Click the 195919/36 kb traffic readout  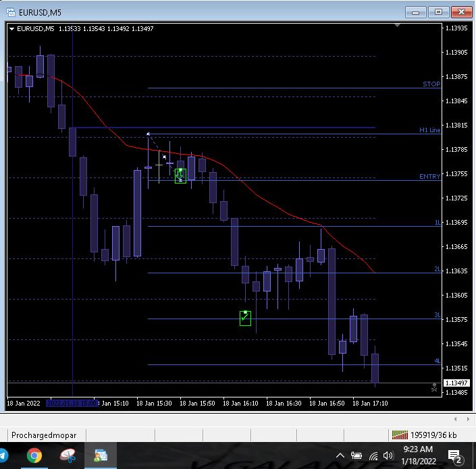433,435
